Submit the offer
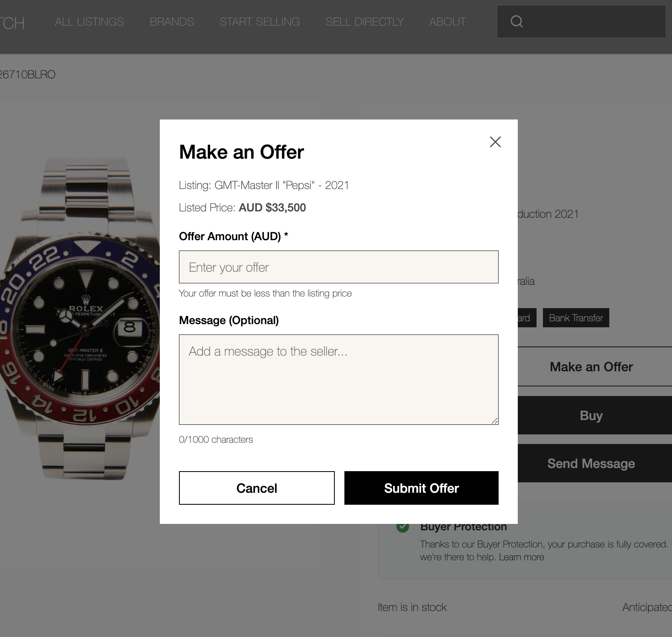This screenshot has height=637, width=672. click(x=421, y=488)
